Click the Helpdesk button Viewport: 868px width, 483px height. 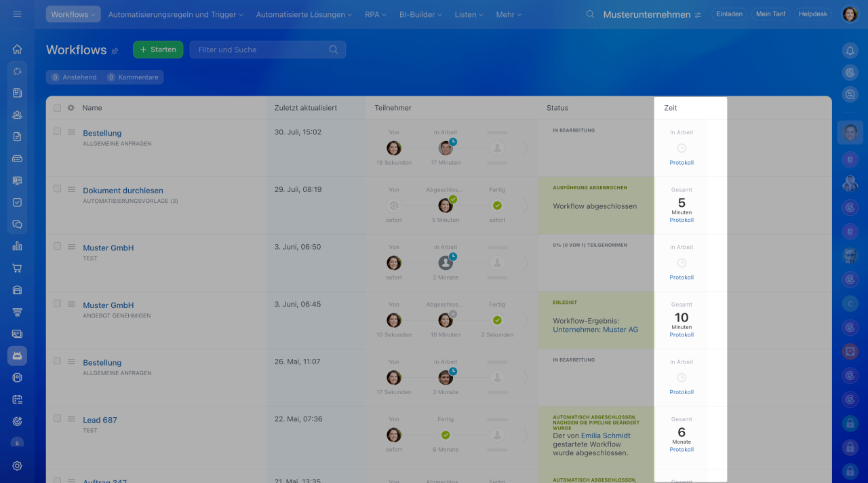click(813, 14)
